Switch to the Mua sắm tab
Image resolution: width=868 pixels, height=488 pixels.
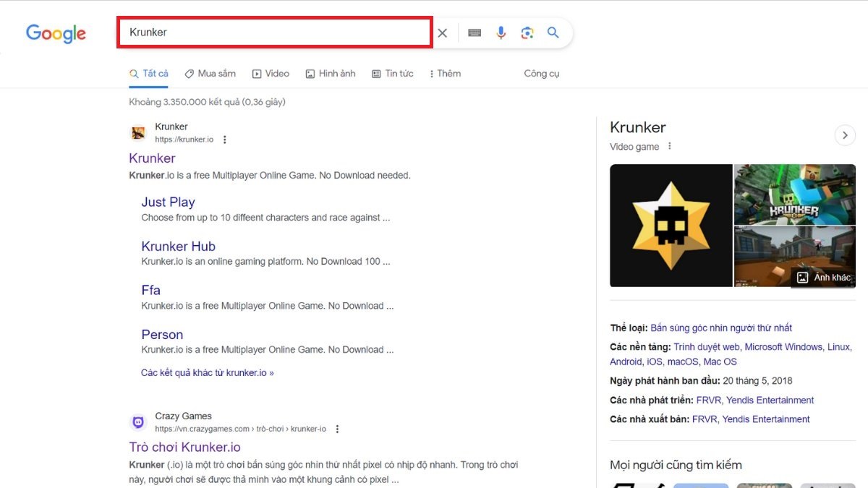210,74
